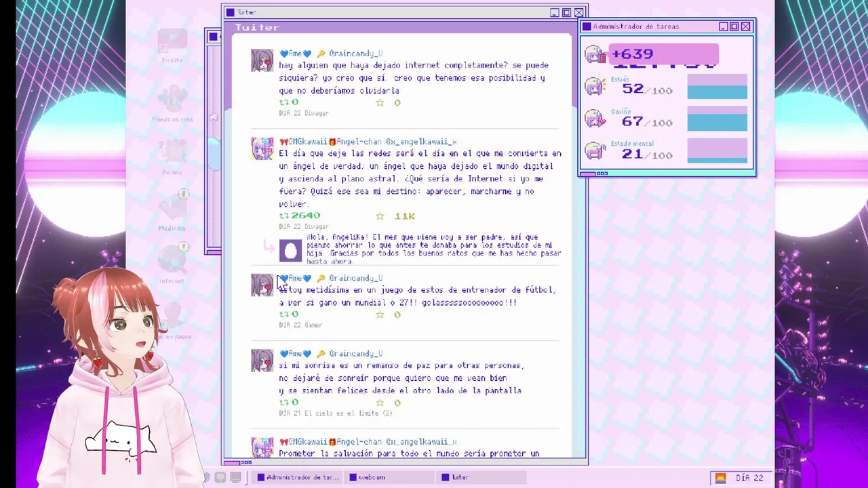This screenshot has height=488, width=868.
Task: Click the Estado mental progress bar
Action: click(717, 151)
